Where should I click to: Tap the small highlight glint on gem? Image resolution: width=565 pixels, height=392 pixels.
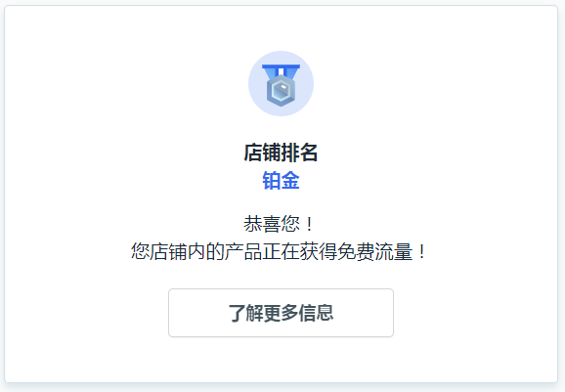point(283,87)
